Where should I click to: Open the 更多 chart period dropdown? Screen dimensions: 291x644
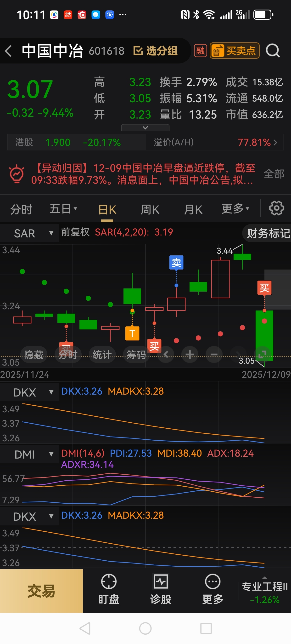click(x=235, y=208)
